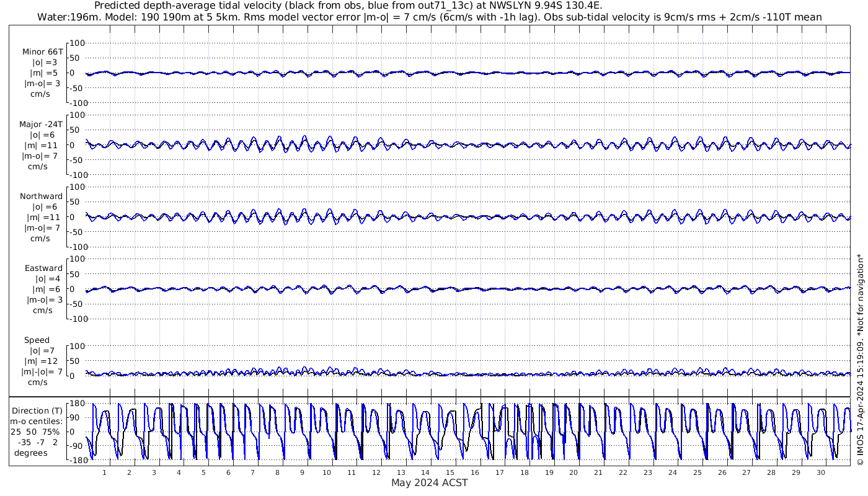Click day '20' on the date axis
Viewport: 868px width, 496px height.
point(573,472)
